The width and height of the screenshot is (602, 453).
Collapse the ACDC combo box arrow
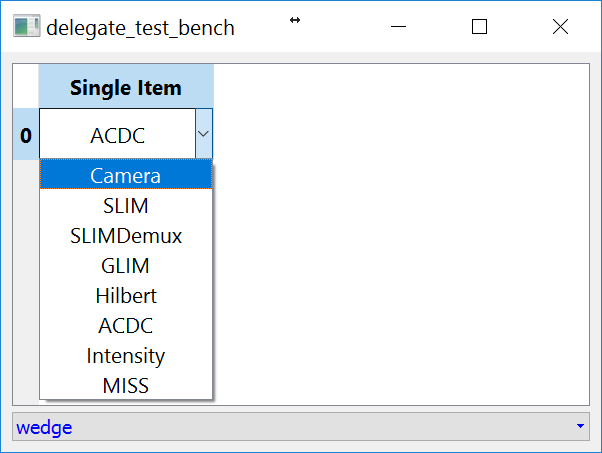(203, 134)
